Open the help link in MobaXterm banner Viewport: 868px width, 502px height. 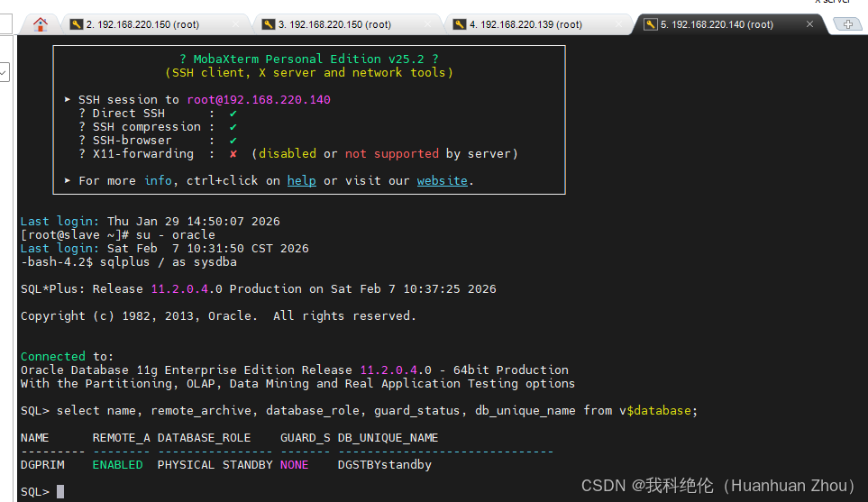[x=302, y=181]
